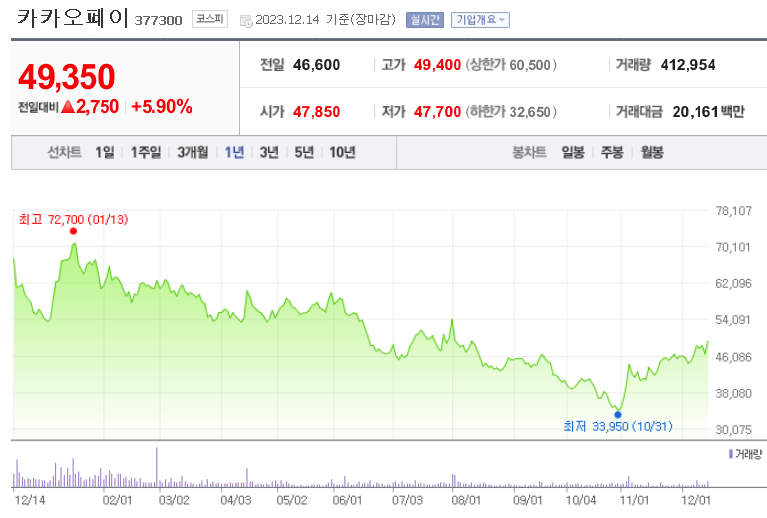Viewport: 767px width, 518px height.
Task: Click the +5.90% change percentage
Action: [x=162, y=107]
